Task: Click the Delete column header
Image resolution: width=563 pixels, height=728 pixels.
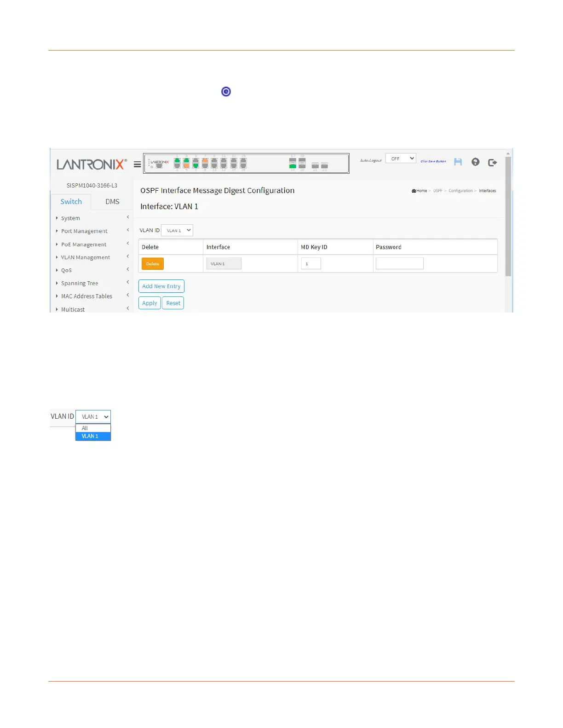Action: [x=150, y=247]
